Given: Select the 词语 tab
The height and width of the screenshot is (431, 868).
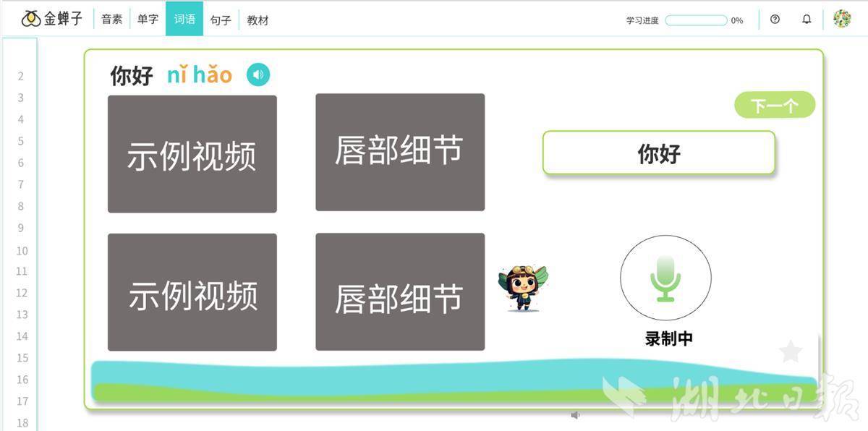Looking at the screenshot, I should 184,20.
